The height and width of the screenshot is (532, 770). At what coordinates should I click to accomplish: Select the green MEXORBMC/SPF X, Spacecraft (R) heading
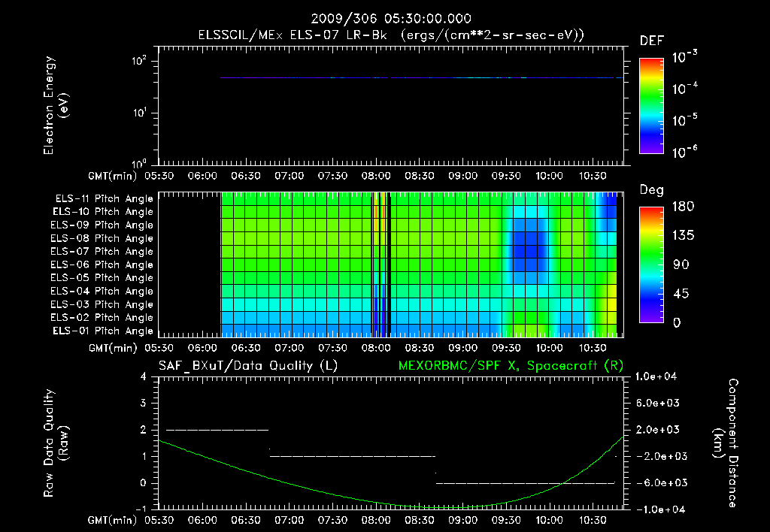[511, 366]
